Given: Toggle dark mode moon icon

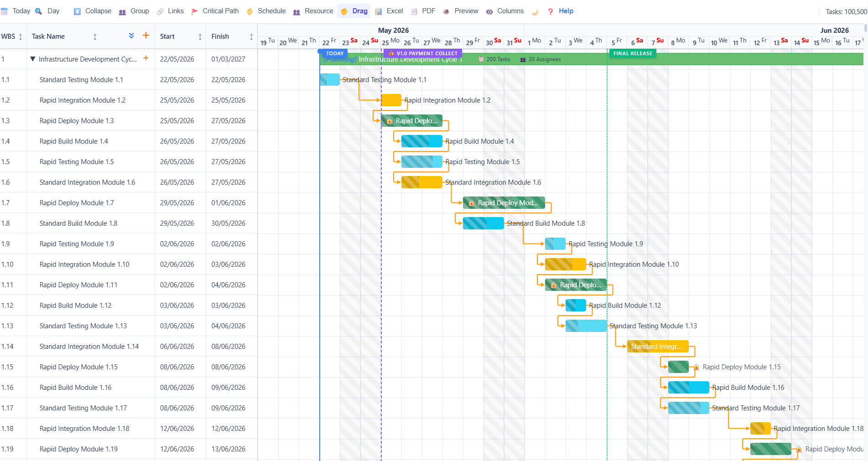Looking at the screenshot, I should [x=535, y=12].
